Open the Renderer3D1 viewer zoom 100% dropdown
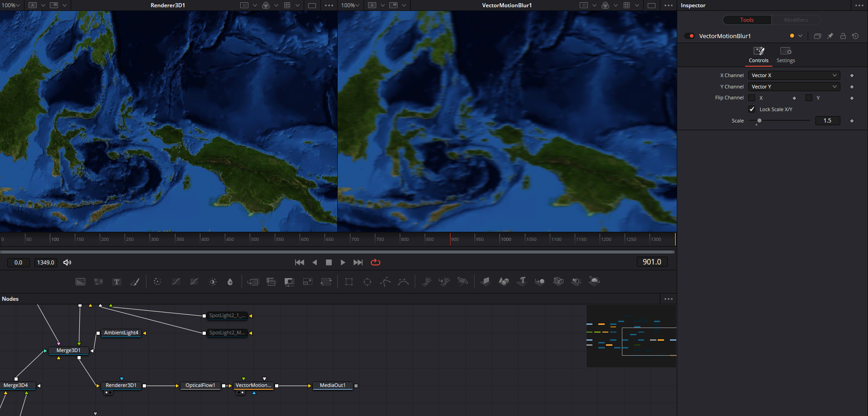The image size is (868, 416). click(x=10, y=5)
